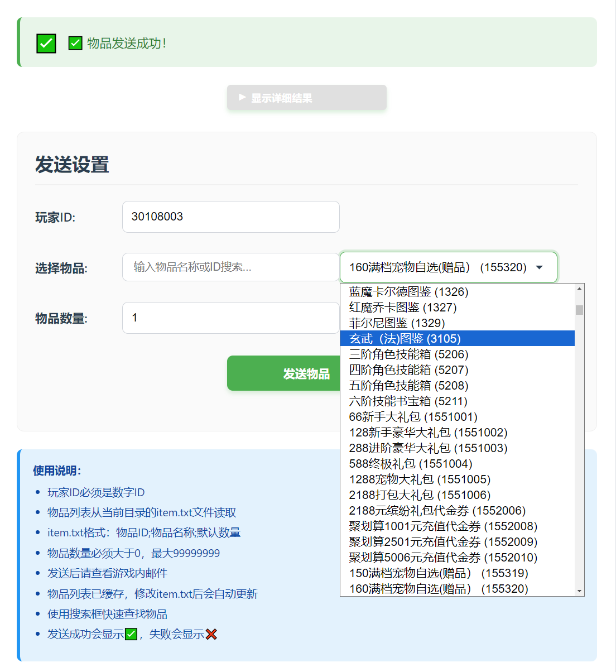Click dropdown list scroll up arrow
This screenshot has width=616, height=672.
tap(579, 289)
